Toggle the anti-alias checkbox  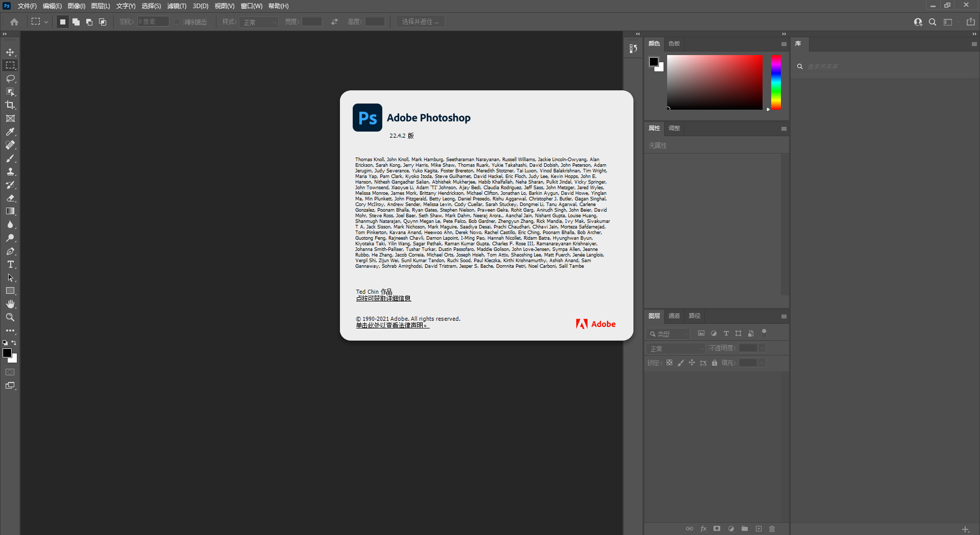[177, 22]
